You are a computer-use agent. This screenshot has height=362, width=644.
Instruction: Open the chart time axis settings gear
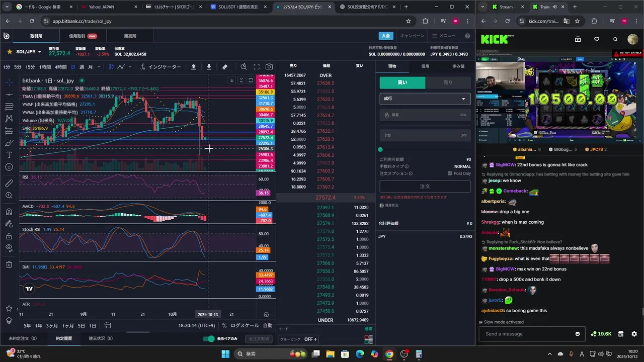[266, 315]
